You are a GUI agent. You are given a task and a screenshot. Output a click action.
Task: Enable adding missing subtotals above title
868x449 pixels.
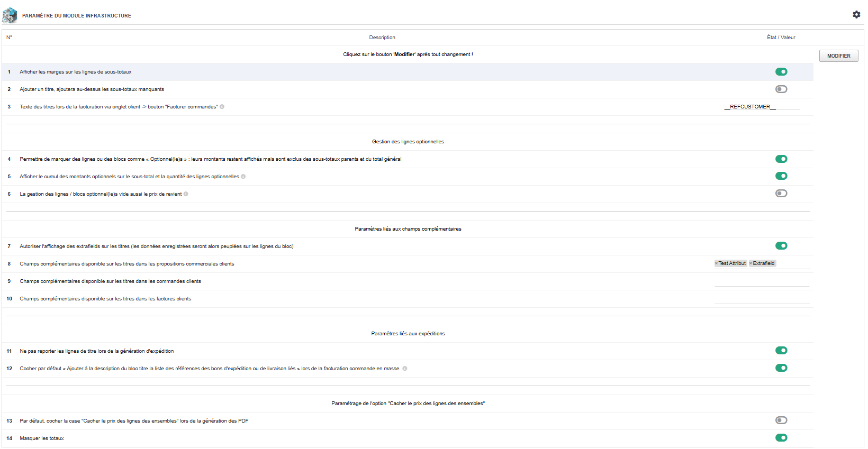point(781,89)
